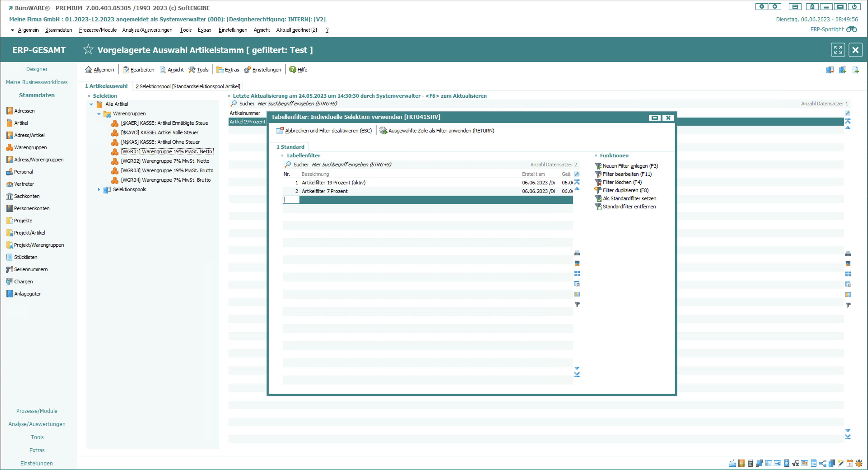The height and width of the screenshot is (470, 868).
Task: Switch to Selektionspool tab
Action: 188,86
